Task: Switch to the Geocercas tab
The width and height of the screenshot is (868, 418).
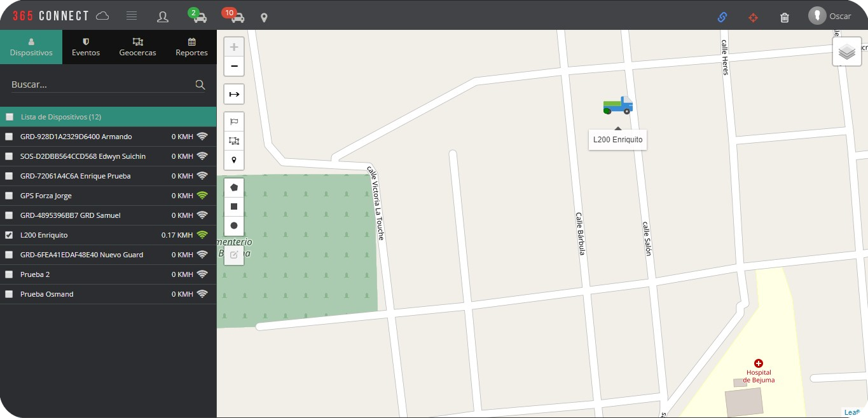Action: point(137,47)
